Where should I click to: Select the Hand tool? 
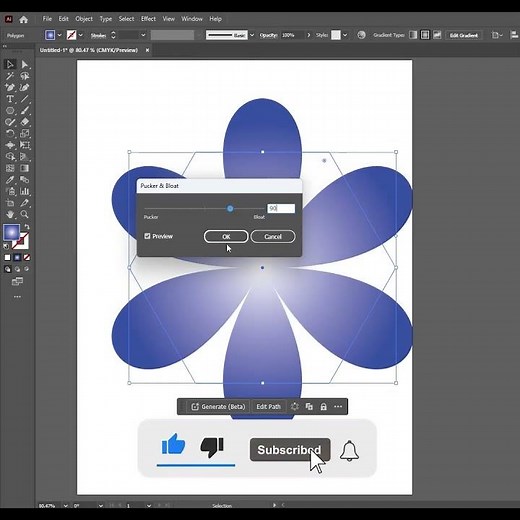click(10, 214)
